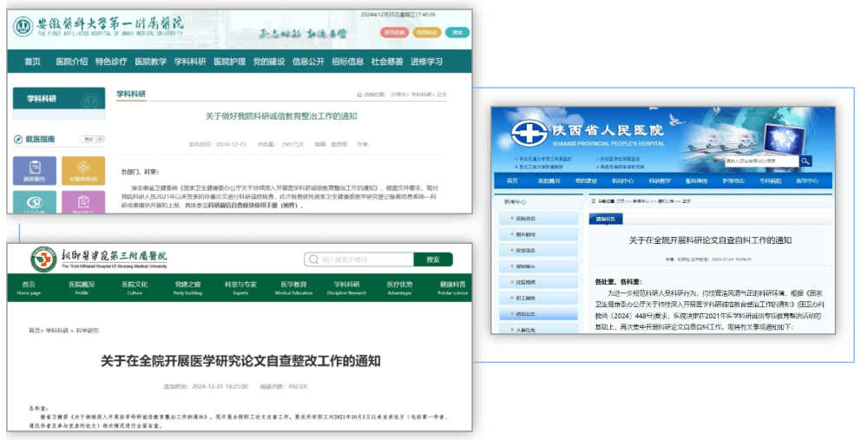
Task: Click the red pill button in Anhui header
Action: [394, 33]
